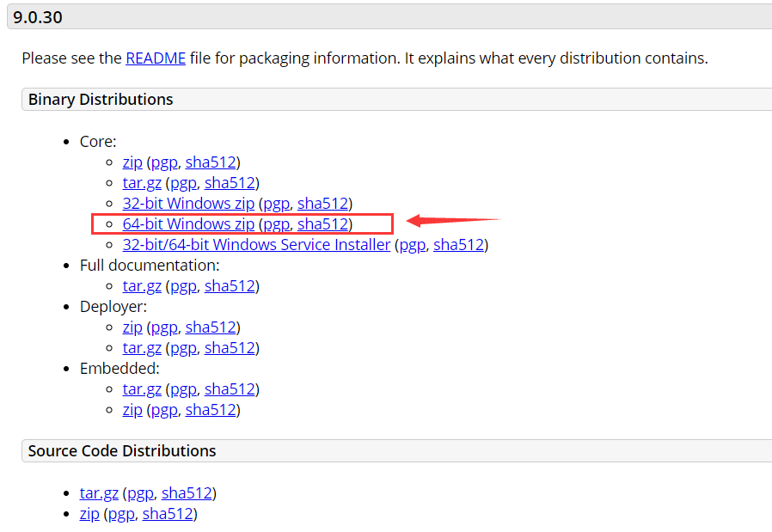Screen dimensions: 772x532
Task: Open sha512 for Windows Service Installer
Action: coord(459,245)
